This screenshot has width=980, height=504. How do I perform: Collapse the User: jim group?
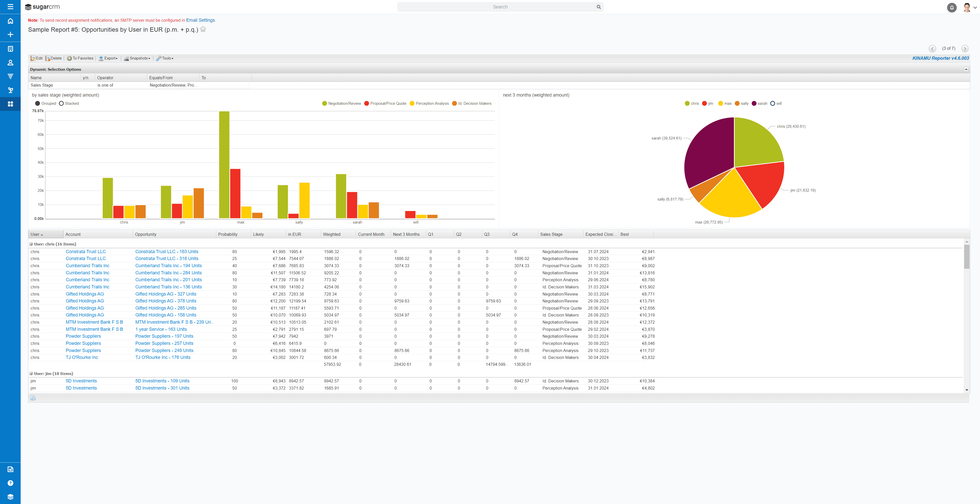point(31,373)
